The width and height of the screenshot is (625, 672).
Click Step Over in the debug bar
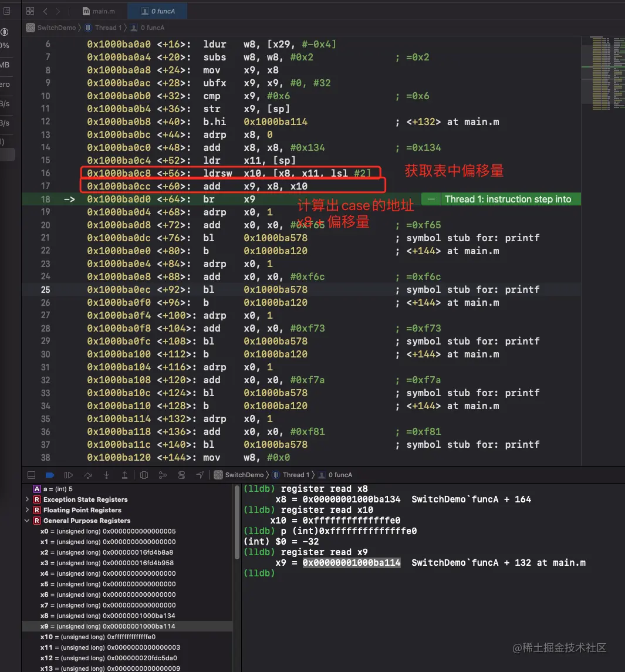tap(88, 475)
